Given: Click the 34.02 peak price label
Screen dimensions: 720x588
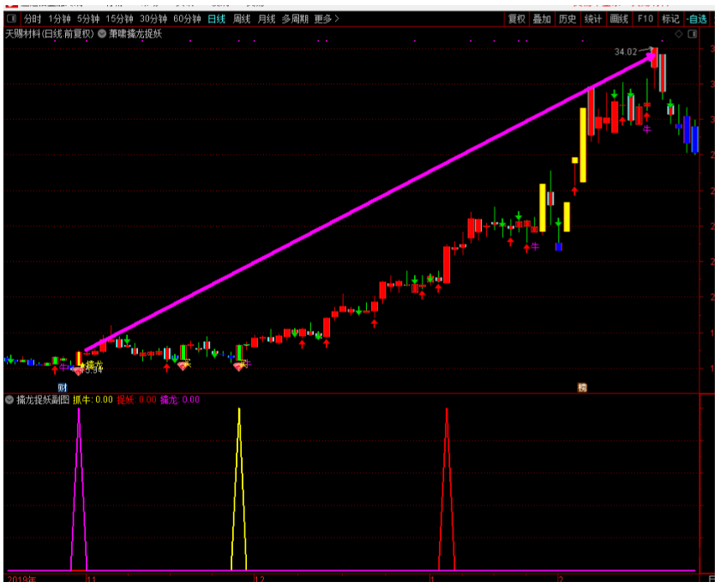Looking at the screenshot, I should tap(626, 52).
